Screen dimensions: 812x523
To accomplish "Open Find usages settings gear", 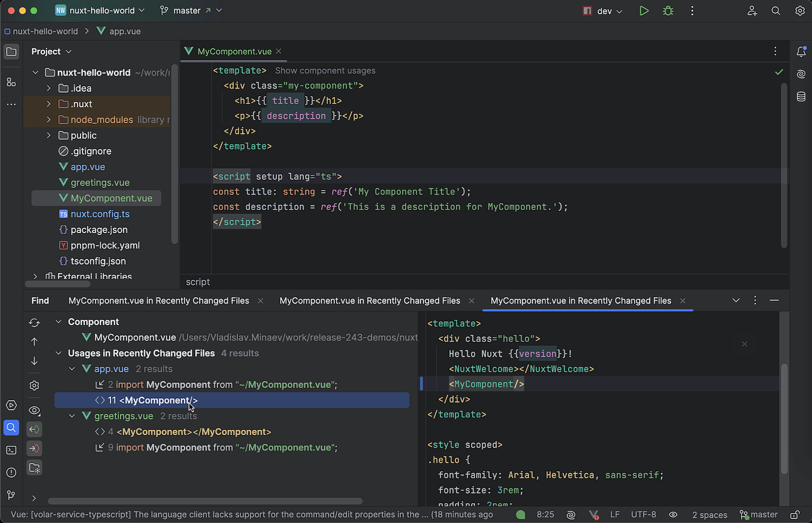I will tap(35, 386).
